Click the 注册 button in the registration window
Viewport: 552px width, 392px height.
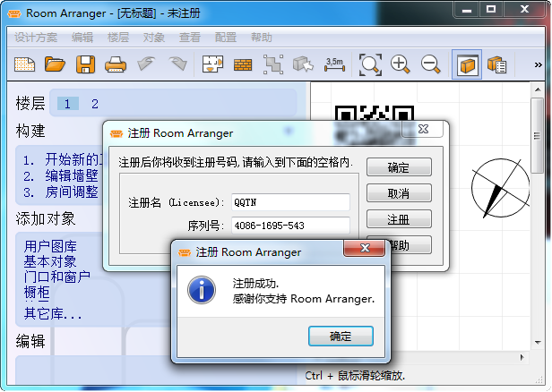399,219
